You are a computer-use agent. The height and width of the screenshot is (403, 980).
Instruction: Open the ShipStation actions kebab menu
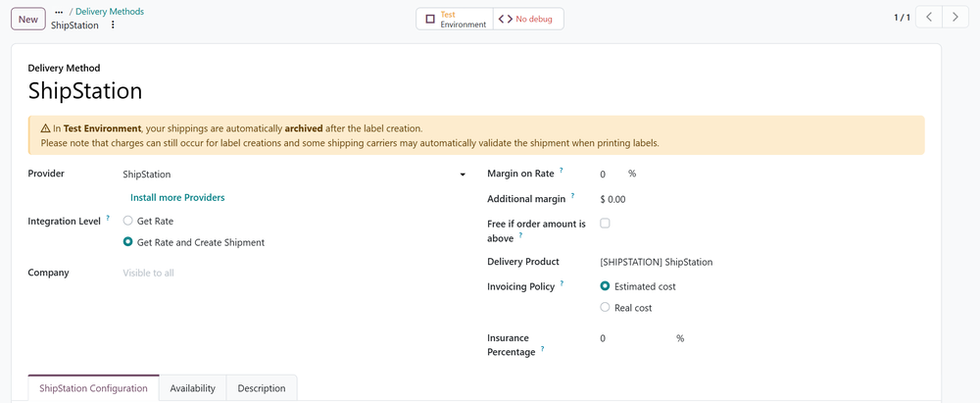click(113, 25)
